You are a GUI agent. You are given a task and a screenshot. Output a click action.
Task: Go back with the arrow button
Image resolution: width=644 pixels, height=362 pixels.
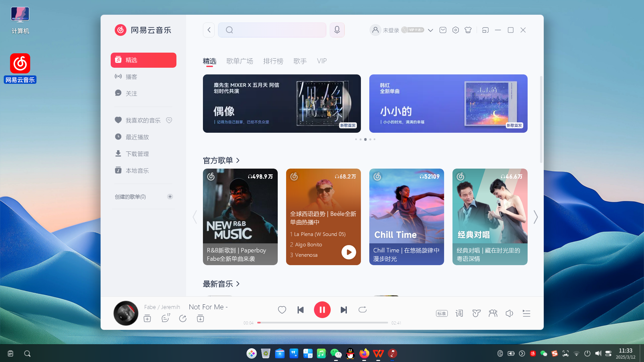[x=209, y=30]
